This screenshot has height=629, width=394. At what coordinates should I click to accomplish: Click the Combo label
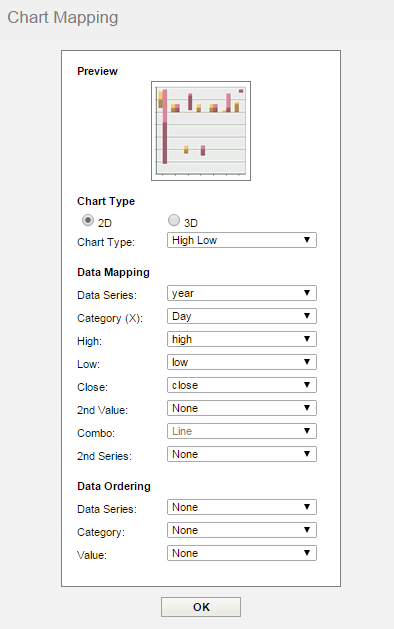[96, 433]
